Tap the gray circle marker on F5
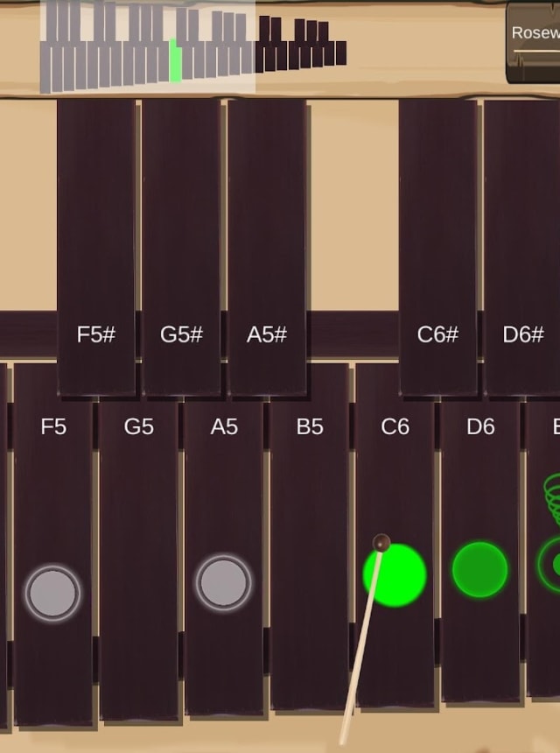 pos(52,594)
